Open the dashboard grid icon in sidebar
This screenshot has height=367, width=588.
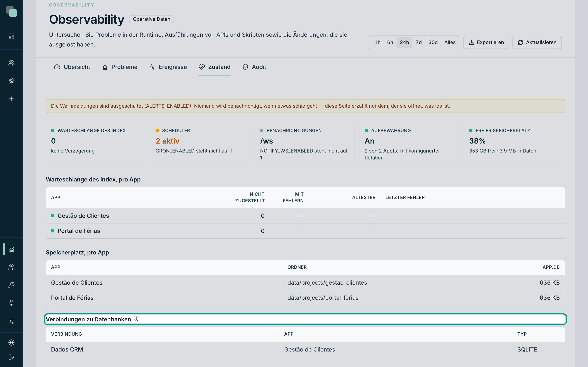coord(11,36)
